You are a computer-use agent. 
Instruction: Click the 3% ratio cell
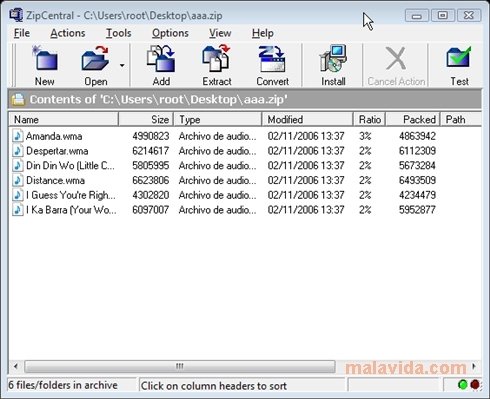(x=365, y=136)
